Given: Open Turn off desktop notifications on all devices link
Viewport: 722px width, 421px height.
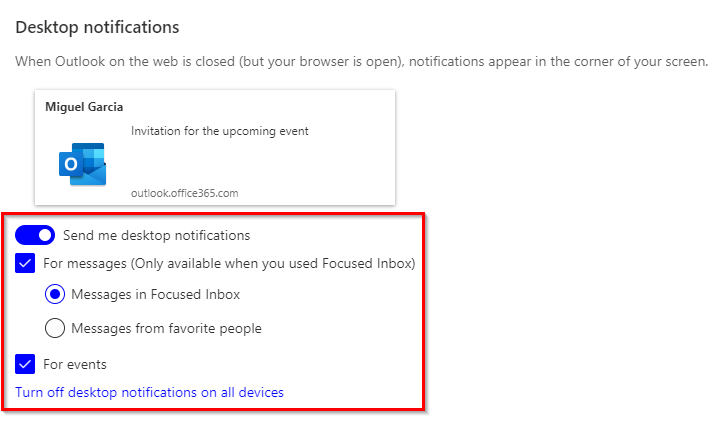Looking at the screenshot, I should click(x=149, y=392).
